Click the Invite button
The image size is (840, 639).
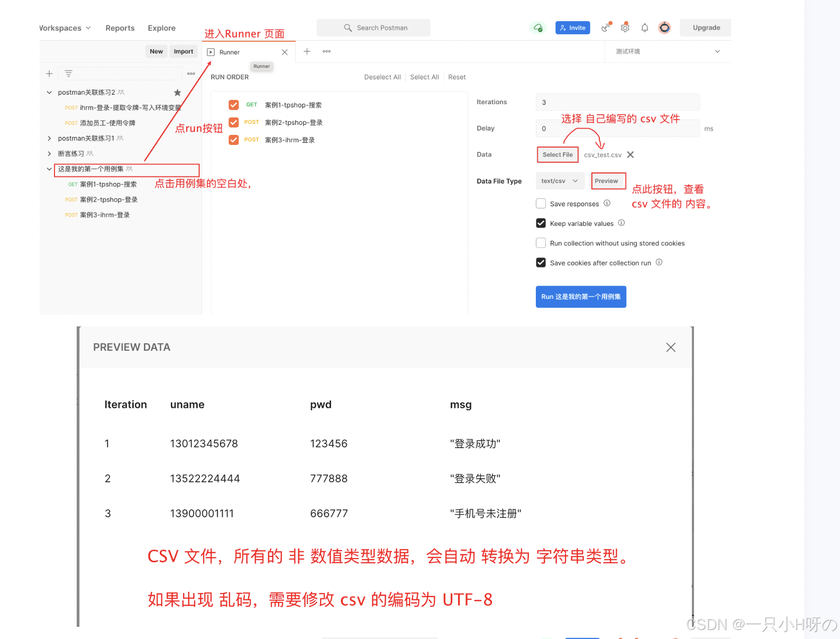[573, 28]
